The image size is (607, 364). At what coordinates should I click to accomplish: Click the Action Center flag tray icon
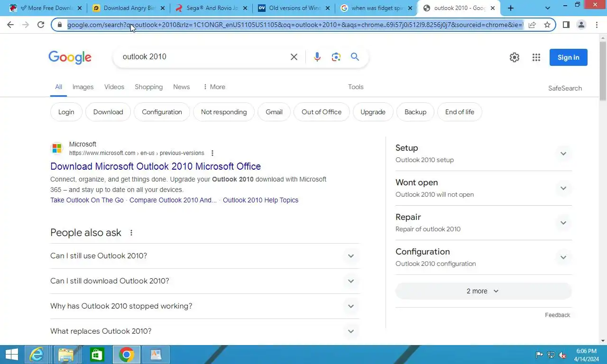(x=540, y=355)
